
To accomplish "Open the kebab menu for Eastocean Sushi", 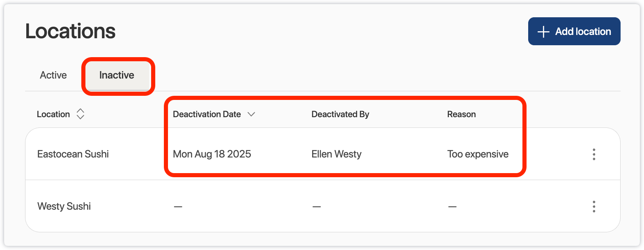I will [594, 154].
